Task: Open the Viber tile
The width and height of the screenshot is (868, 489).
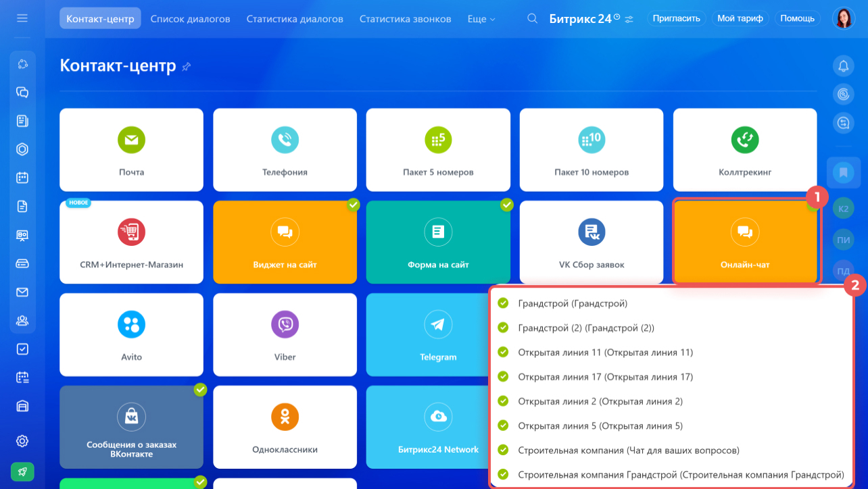Action: [x=285, y=335]
